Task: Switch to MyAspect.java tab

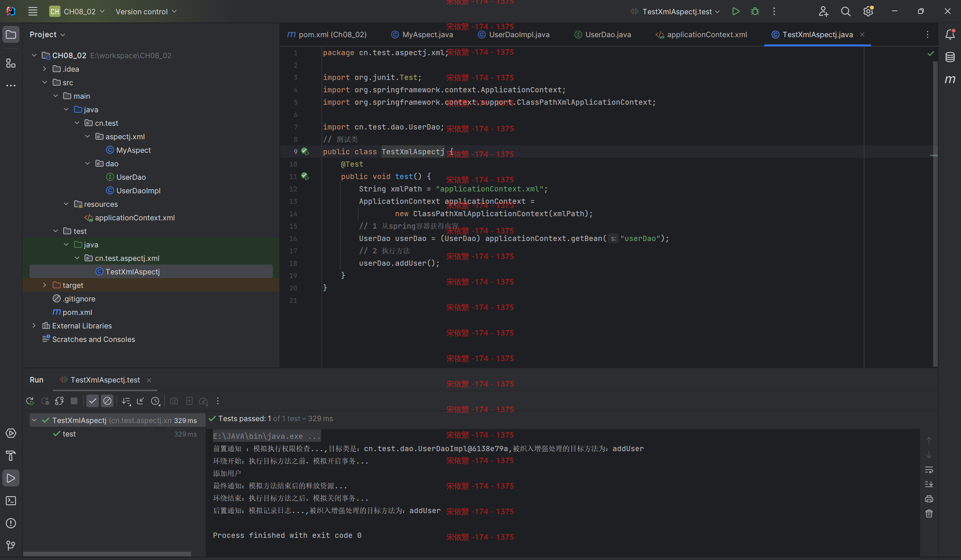Action: [x=422, y=35]
